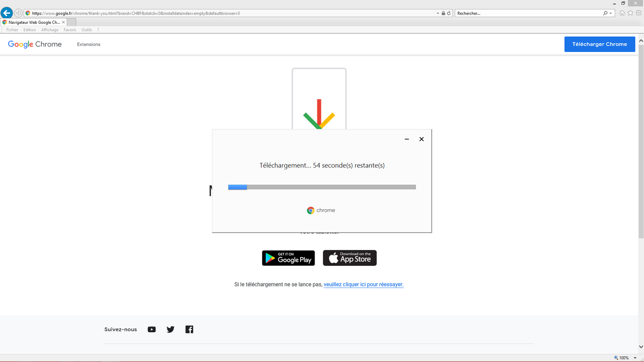
Task: Click the scrollbar up arrow
Action: pos(641,41)
